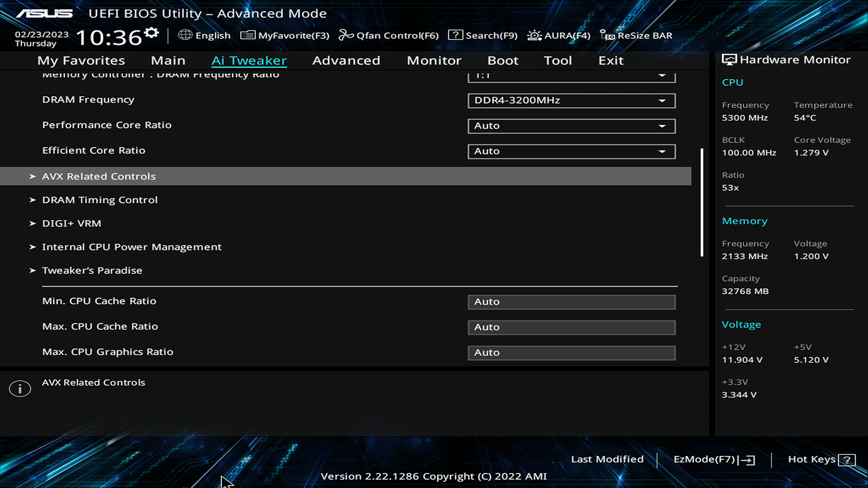
Task: Open Memory Controller DRAM Frequency Ratio dropdown
Action: click(571, 77)
